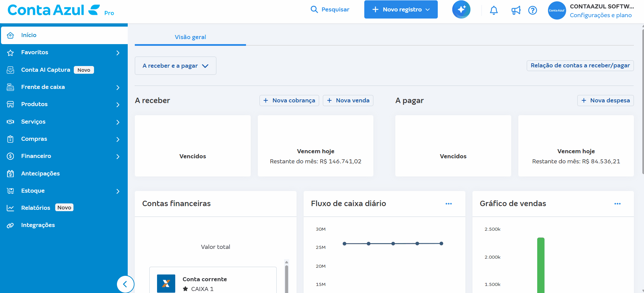Open the A receber Vencem hoje card
644x293 pixels.
[x=315, y=146]
